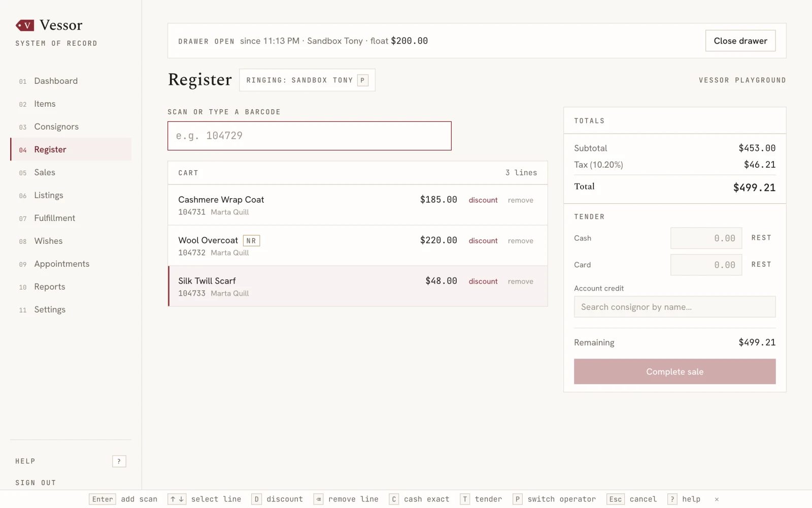
Task: Navigate to Sales
Action: [71, 172]
